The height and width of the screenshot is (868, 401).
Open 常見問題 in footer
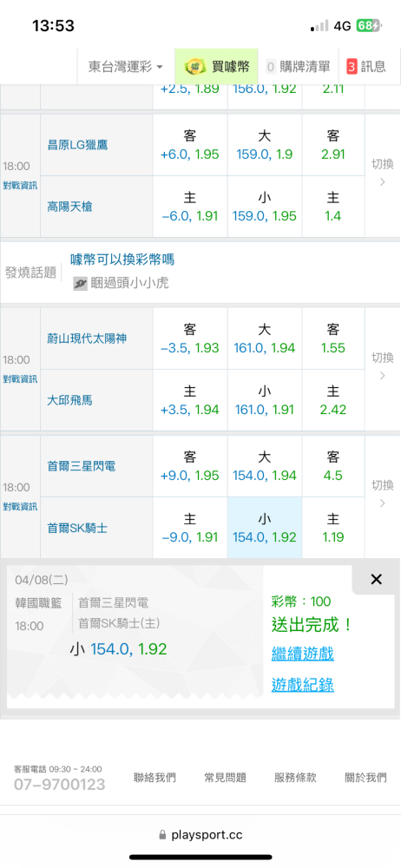click(x=225, y=777)
